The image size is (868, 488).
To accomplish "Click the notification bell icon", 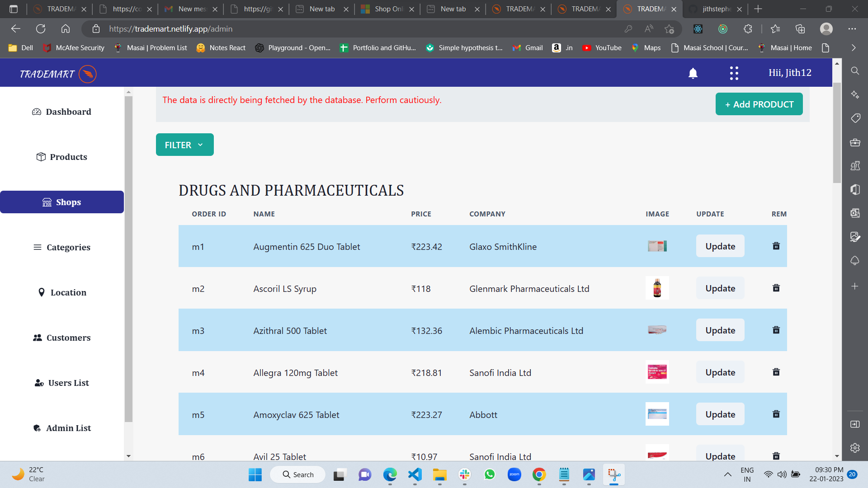I will 693,73.
